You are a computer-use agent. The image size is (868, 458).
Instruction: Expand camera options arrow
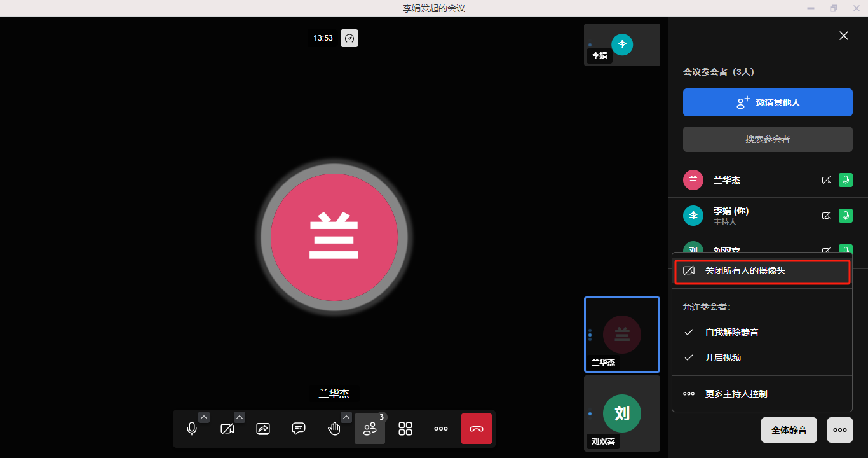click(x=240, y=417)
